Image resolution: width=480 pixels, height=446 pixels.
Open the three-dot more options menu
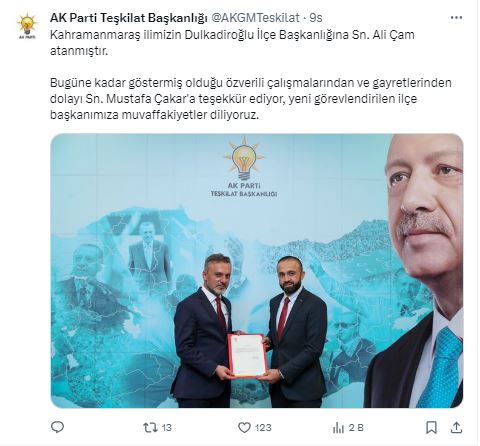pos(456,18)
